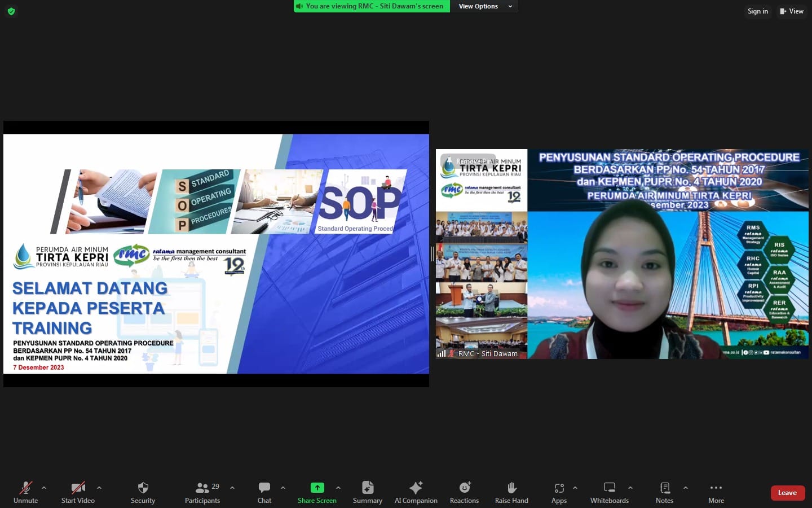Click the red Leave button
This screenshot has width=812, height=508.
(787, 493)
